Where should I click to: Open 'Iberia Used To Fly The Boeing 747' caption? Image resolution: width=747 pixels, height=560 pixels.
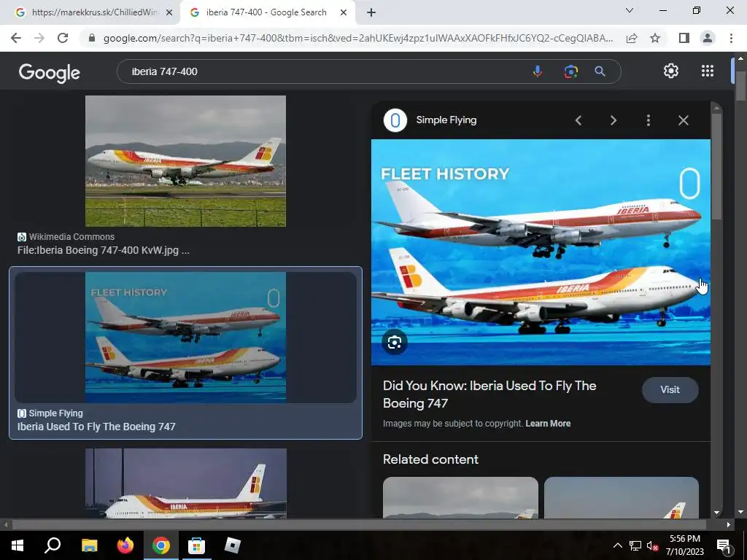click(x=96, y=427)
